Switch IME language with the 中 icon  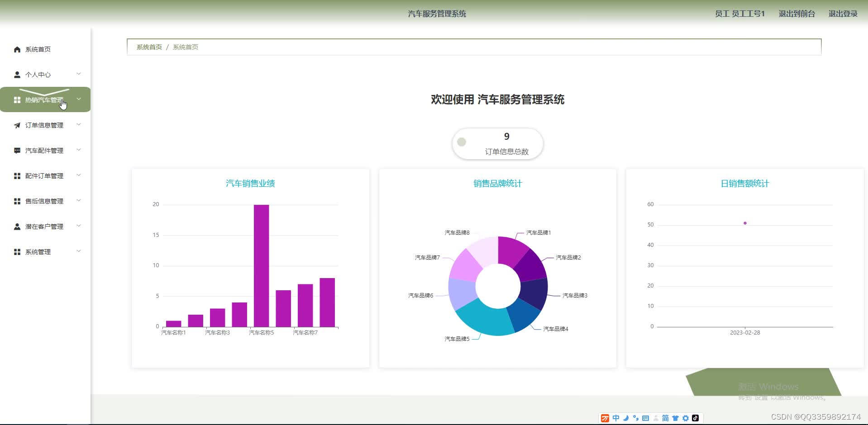[x=616, y=418]
